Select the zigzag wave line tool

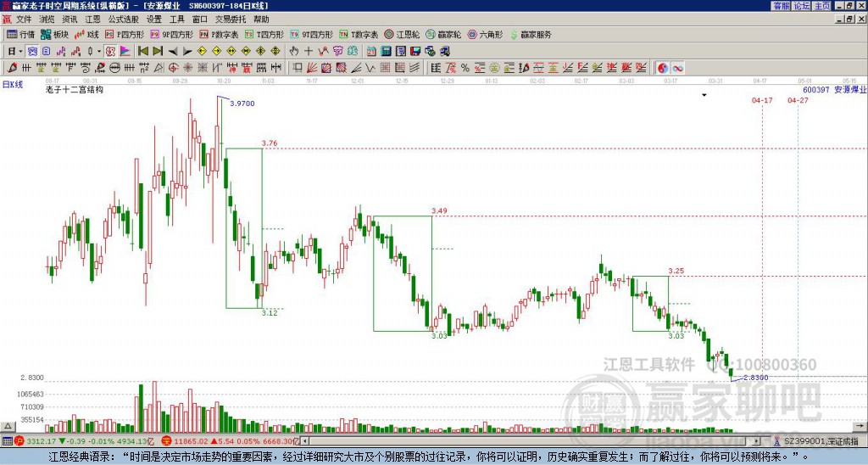coord(370,68)
